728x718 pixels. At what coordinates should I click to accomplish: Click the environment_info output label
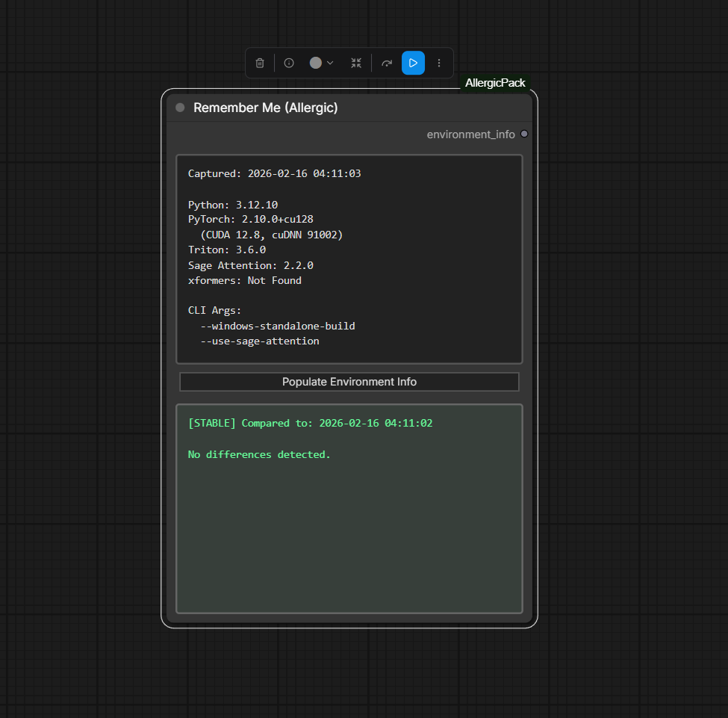point(471,134)
